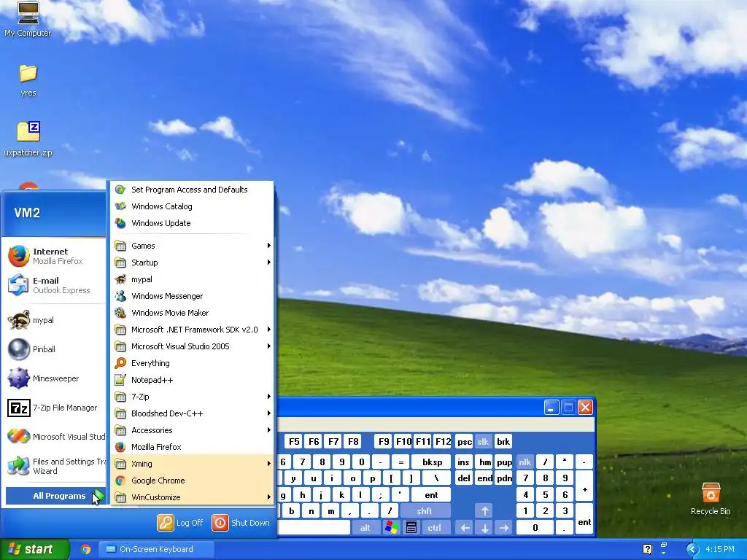Viewport: 747px width, 560px height.
Task: Open Google Chrome from programs list
Action: click(x=193, y=481)
